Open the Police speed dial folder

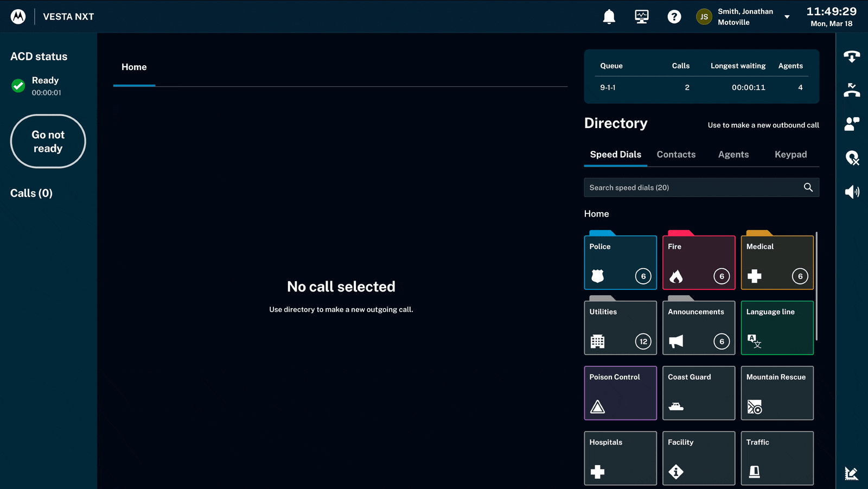620,262
